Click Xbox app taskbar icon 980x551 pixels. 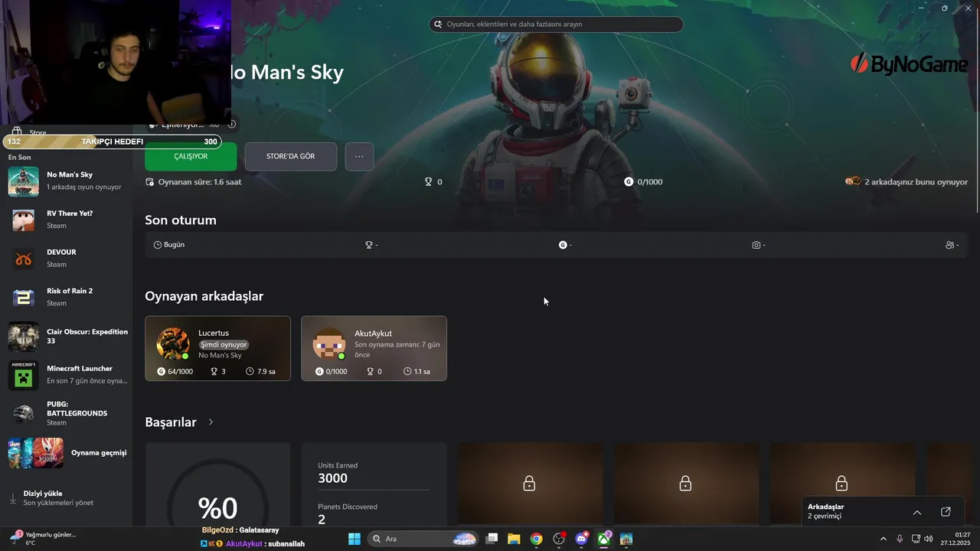pyautogui.click(x=604, y=539)
